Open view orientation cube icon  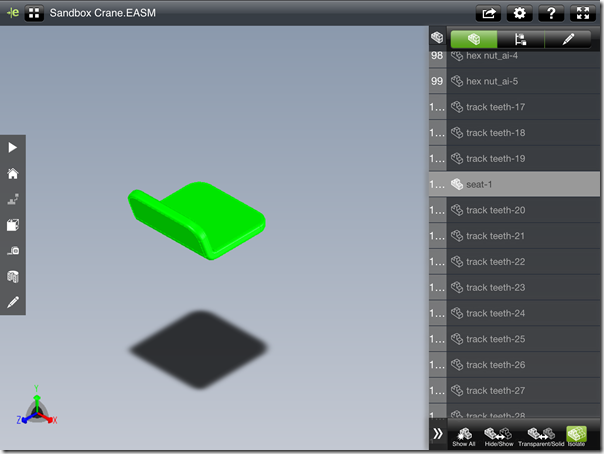point(13,225)
